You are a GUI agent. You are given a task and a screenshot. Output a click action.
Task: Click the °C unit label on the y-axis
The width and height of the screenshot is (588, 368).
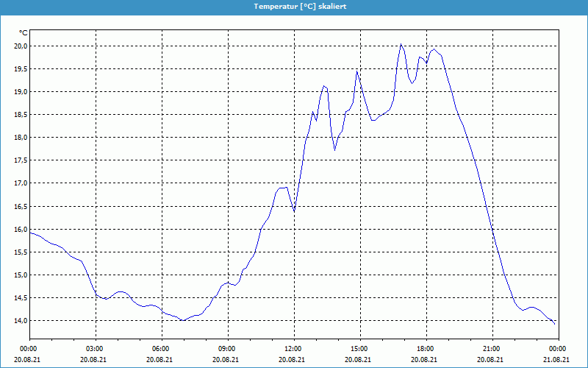click(23, 33)
